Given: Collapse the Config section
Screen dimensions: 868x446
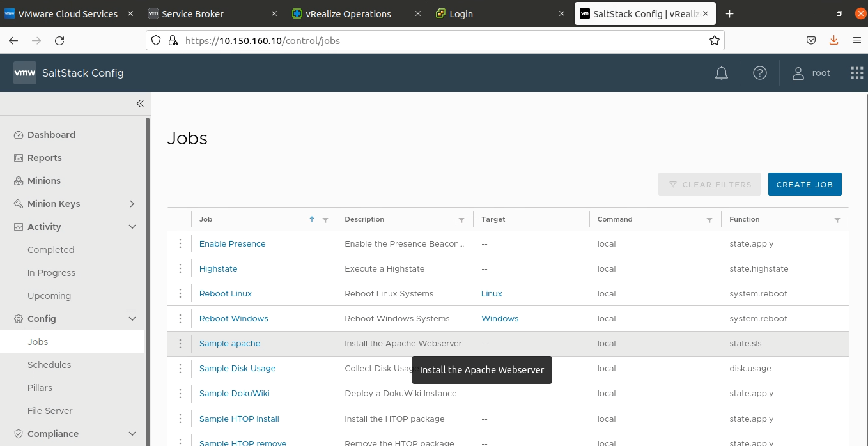Looking at the screenshot, I should coord(132,319).
